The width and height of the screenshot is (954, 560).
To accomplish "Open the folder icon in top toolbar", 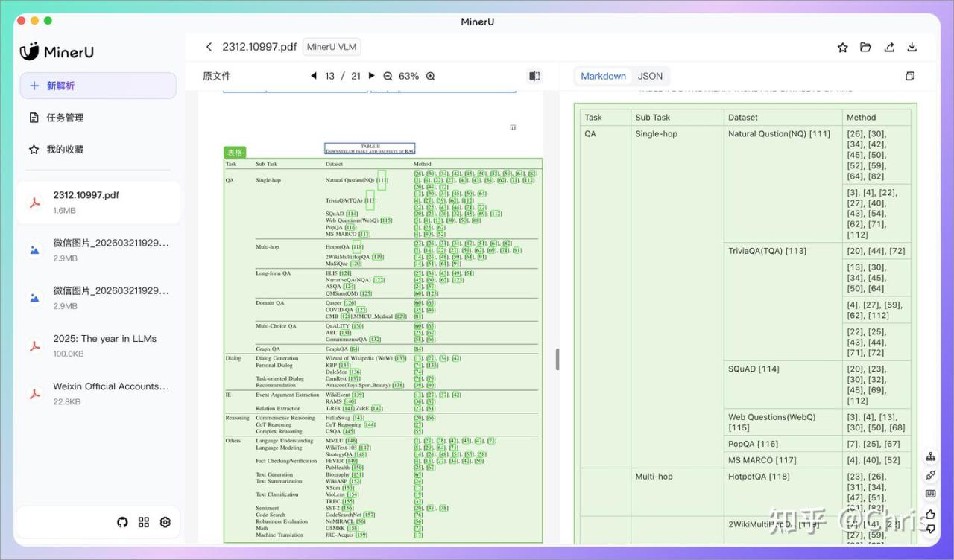I will (x=865, y=48).
